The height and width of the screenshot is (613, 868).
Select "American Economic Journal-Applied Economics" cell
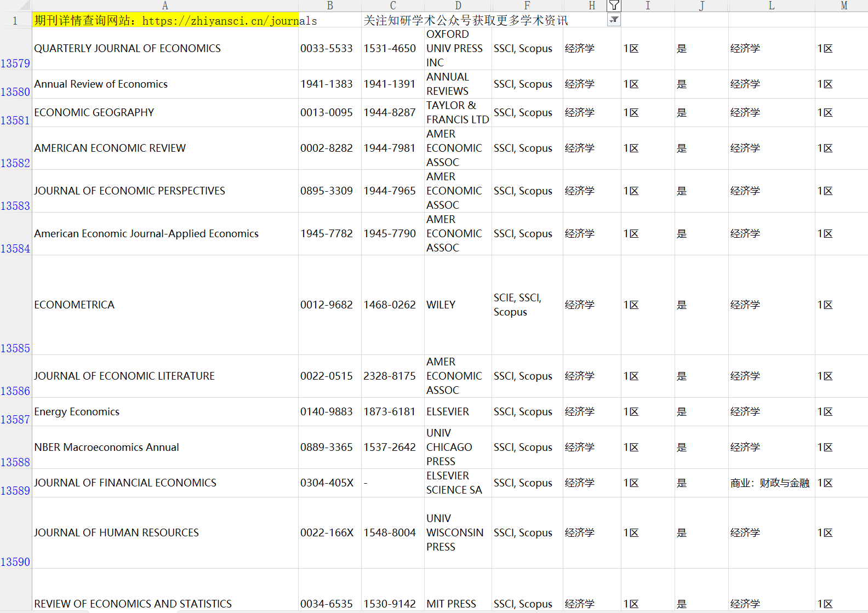[x=165, y=234]
